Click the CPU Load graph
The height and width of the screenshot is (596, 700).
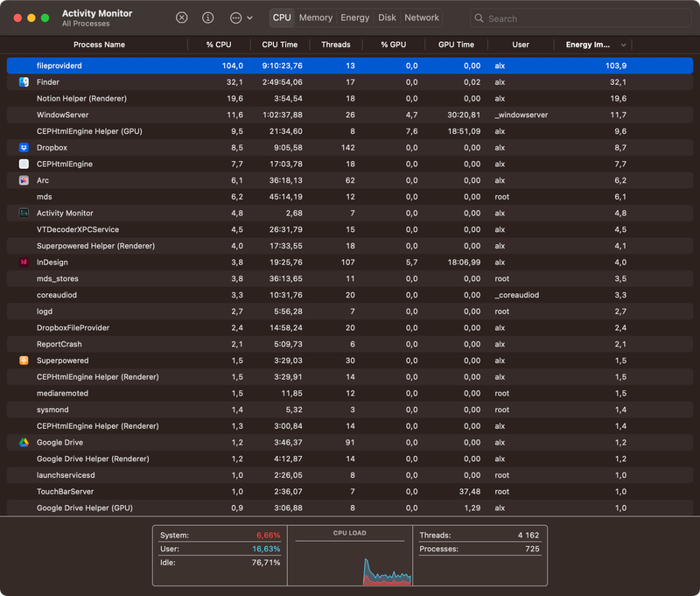tap(350, 560)
